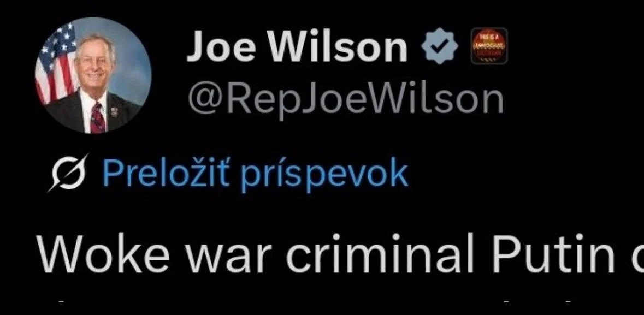Click the lapel pin in the avatar
This screenshot has width=644, height=315.
click(114, 111)
